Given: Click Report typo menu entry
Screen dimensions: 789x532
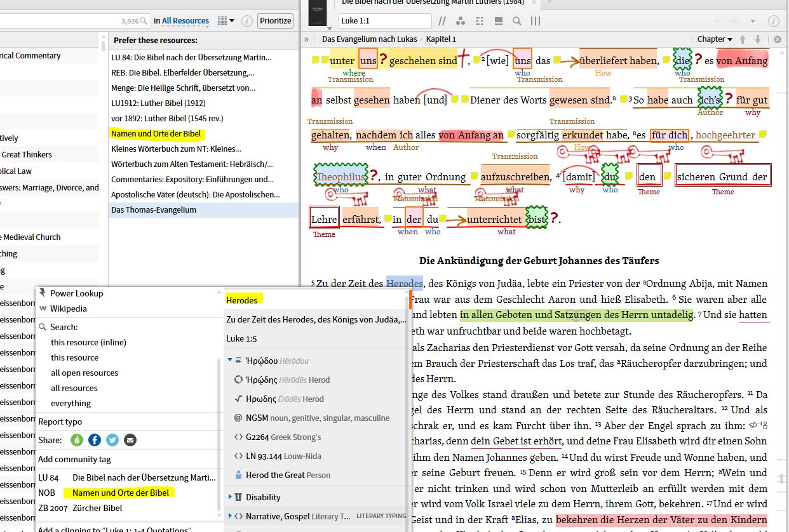Looking at the screenshot, I should [60, 422].
